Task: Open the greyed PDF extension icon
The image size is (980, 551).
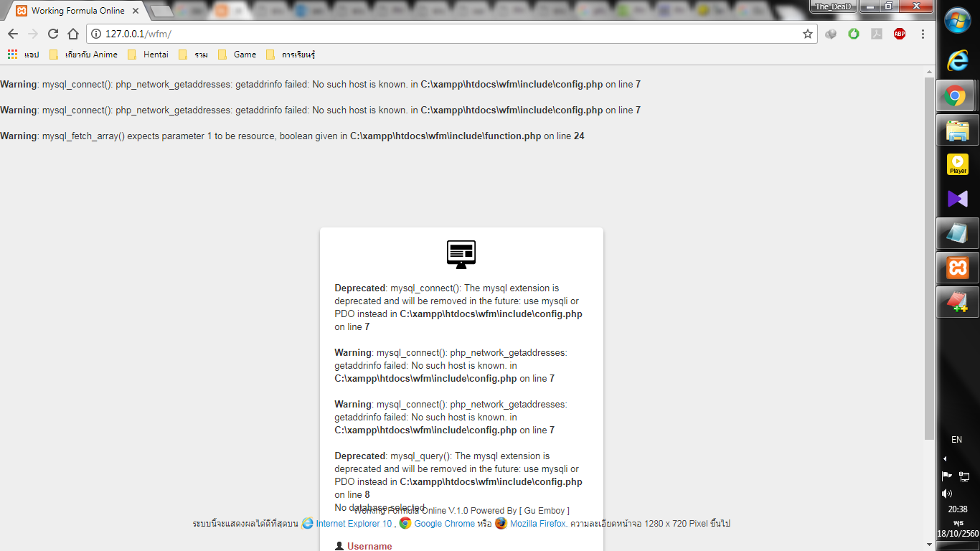Action: pos(877,34)
